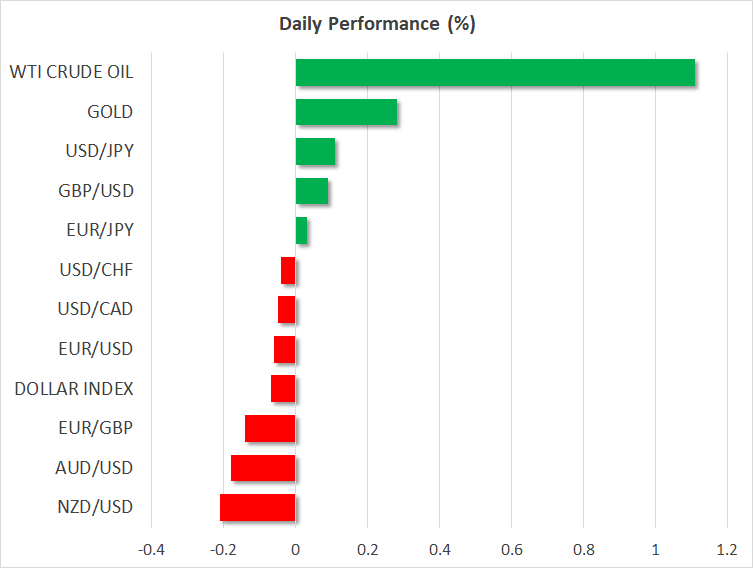Select the DOLLAR INDEX axis label
The image size is (753, 568).
pos(74,388)
